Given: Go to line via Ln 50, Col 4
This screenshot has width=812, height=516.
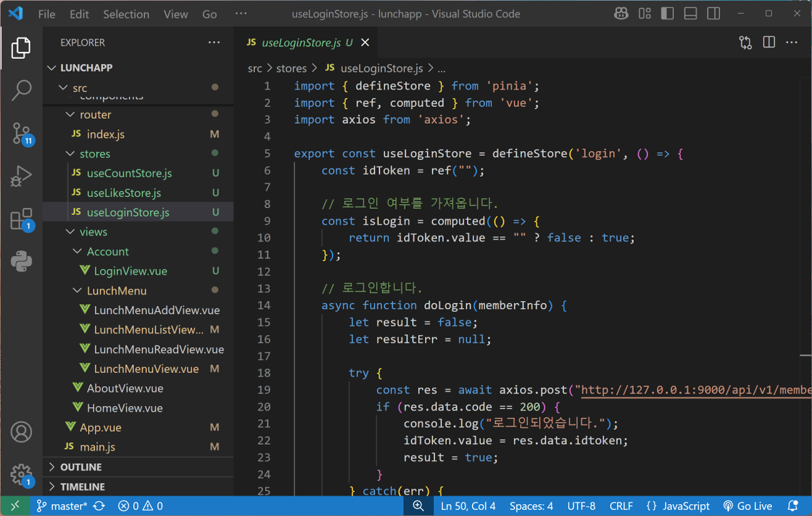Looking at the screenshot, I should [468, 506].
